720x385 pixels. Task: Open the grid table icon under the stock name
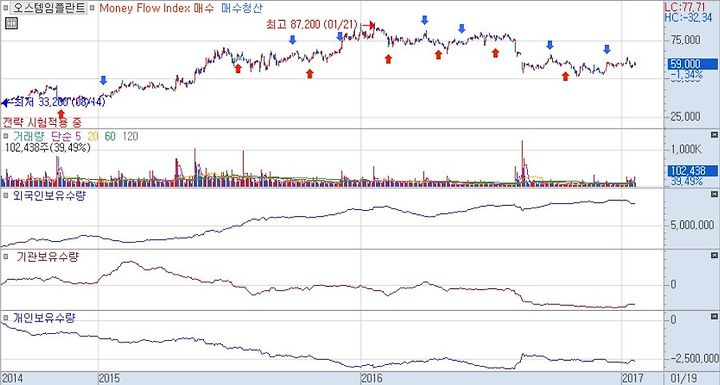[11, 23]
